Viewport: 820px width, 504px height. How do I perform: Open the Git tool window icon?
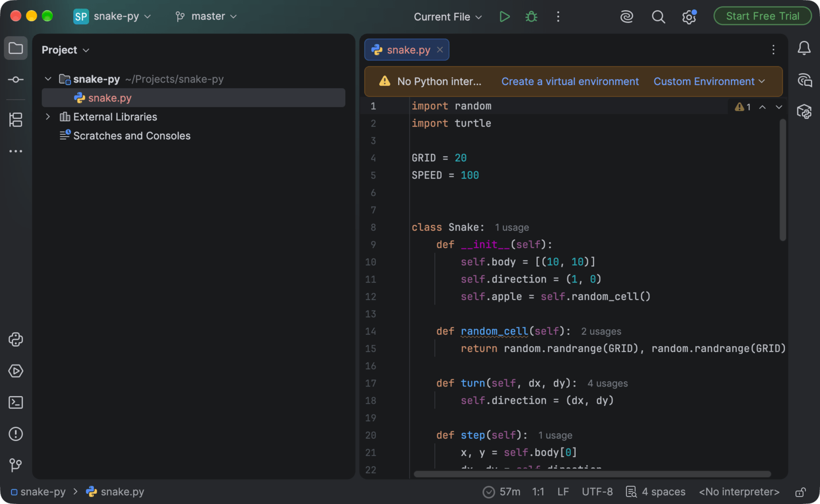click(16, 465)
